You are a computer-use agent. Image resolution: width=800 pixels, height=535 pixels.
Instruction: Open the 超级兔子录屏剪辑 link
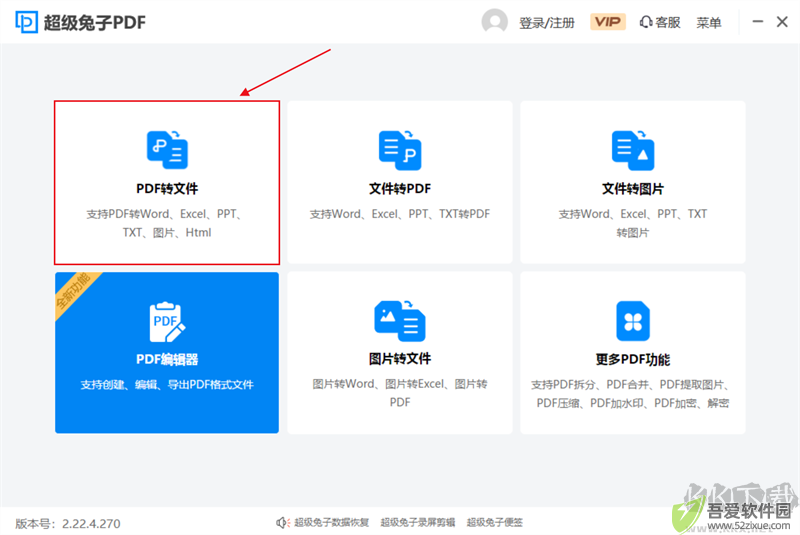[418, 523]
